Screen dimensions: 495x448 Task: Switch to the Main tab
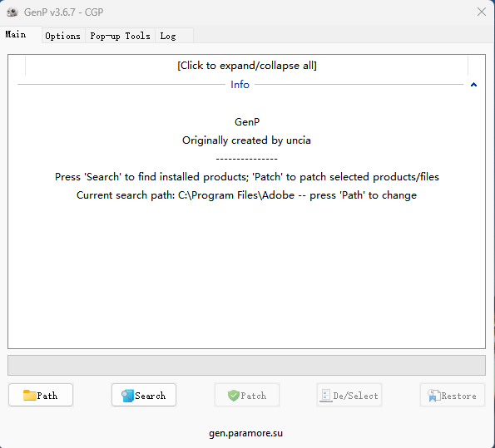[16, 34]
